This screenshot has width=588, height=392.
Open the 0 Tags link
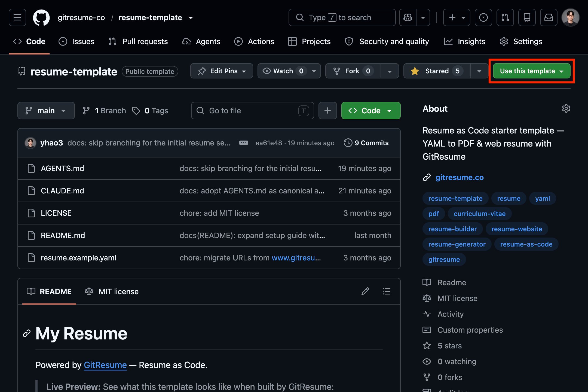pyautogui.click(x=150, y=111)
